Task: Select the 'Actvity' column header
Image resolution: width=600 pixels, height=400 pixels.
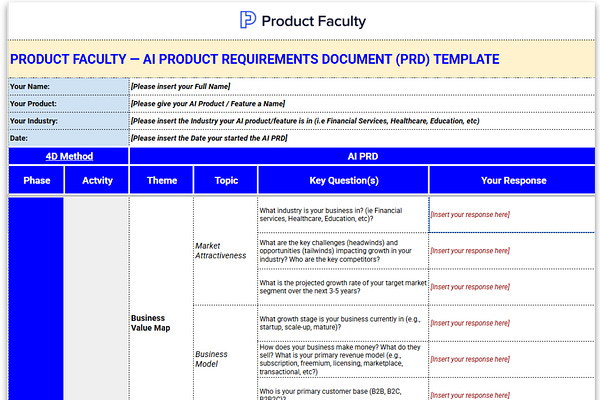Action: click(x=97, y=180)
